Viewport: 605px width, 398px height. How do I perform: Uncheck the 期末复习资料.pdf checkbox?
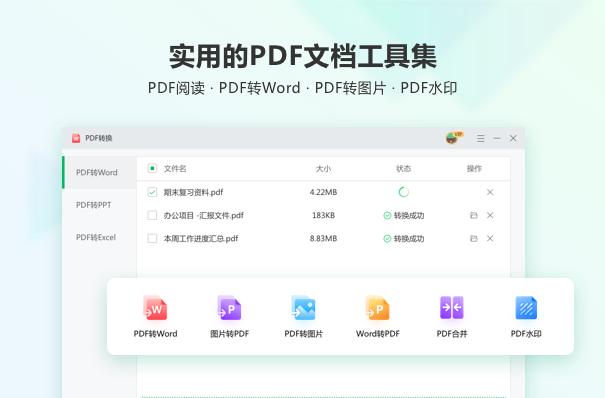tap(152, 192)
